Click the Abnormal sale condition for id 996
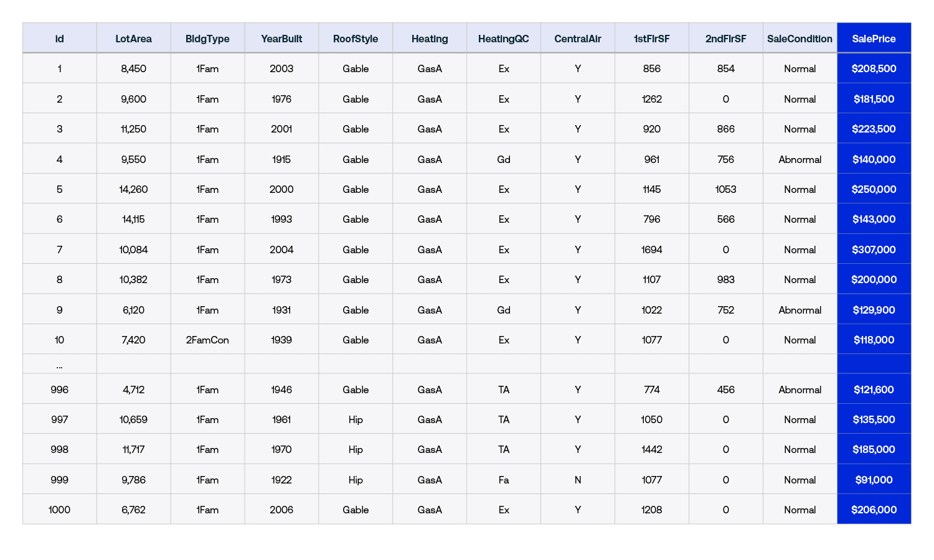This screenshot has width=934, height=560. click(x=800, y=390)
